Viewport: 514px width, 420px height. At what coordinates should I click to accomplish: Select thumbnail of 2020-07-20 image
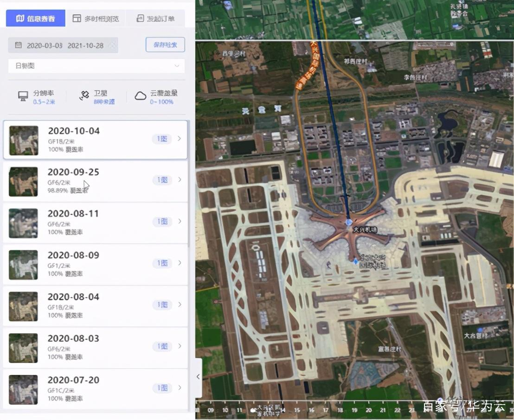(x=23, y=389)
